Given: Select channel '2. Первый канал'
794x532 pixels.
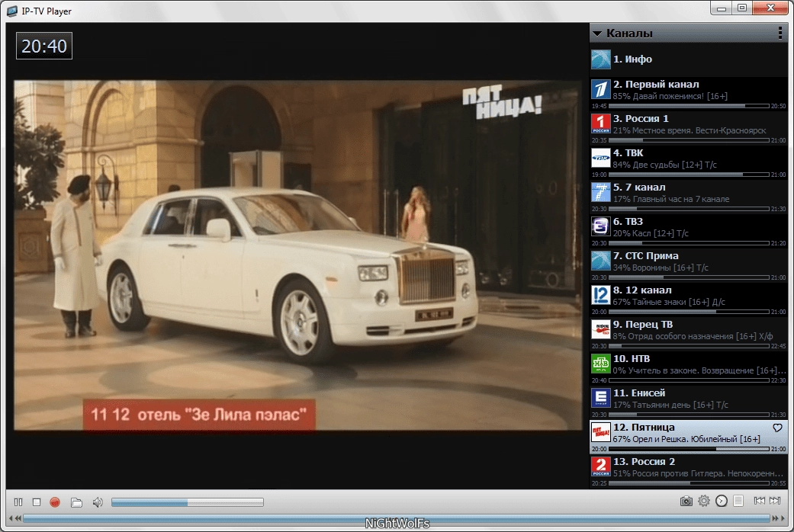Looking at the screenshot, I should point(689,94).
